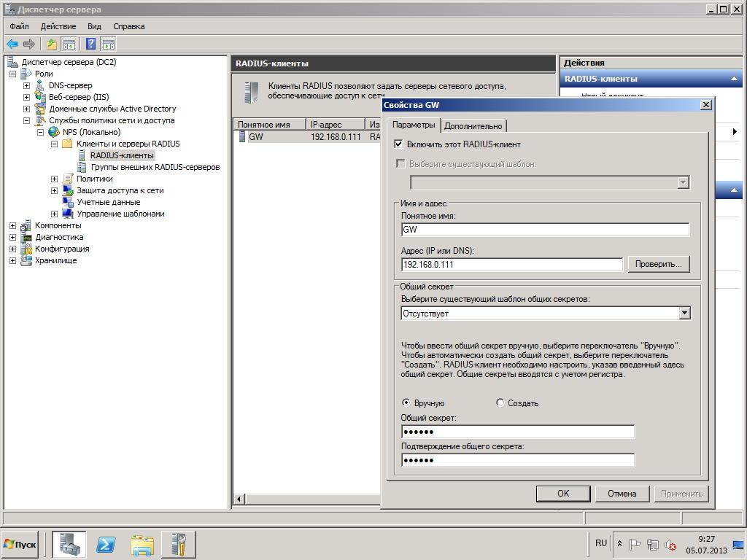The image size is (747, 560).
Task: Click the Компоненты node icon
Action: pyautogui.click(x=26, y=225)
